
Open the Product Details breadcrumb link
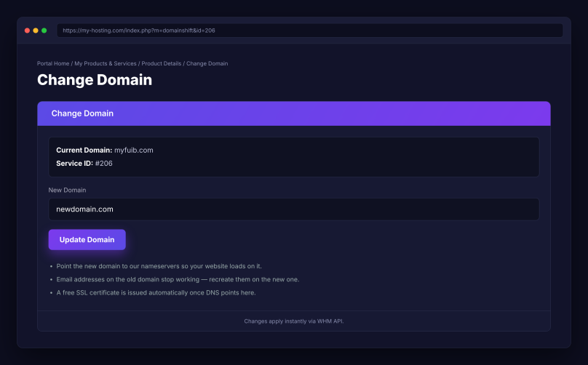(162, 63)
